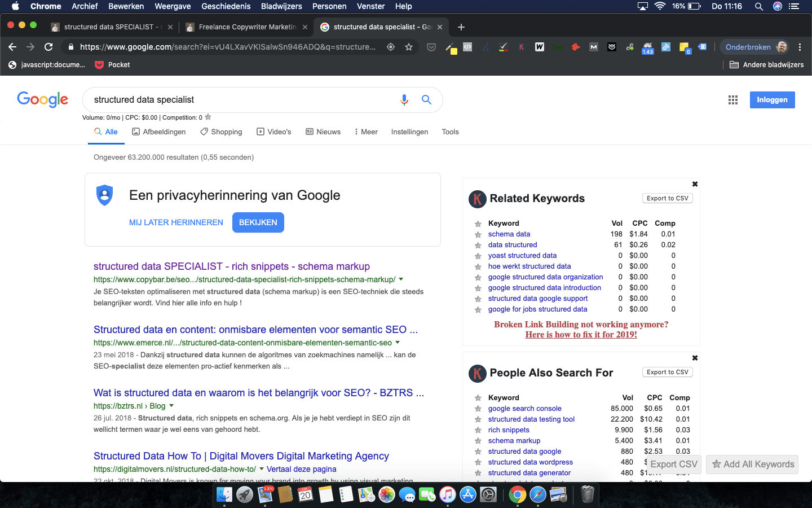This screenshot has width=812, height=508.
Task: Open the Andere bladwijzers folder
Action: [x=766, y=64]
